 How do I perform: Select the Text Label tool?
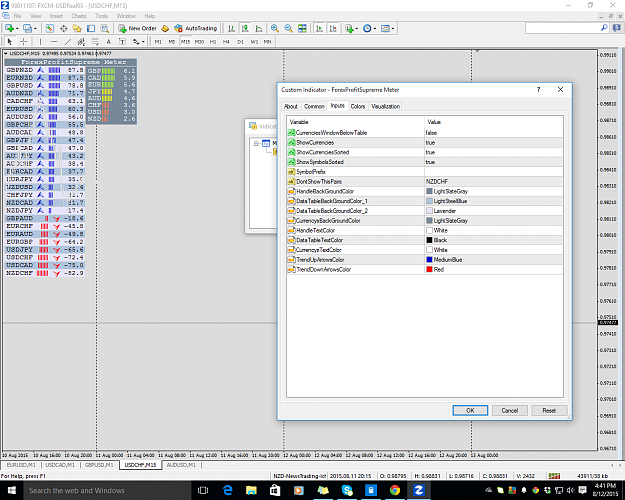pyautogui.click(x=122, y=41)
